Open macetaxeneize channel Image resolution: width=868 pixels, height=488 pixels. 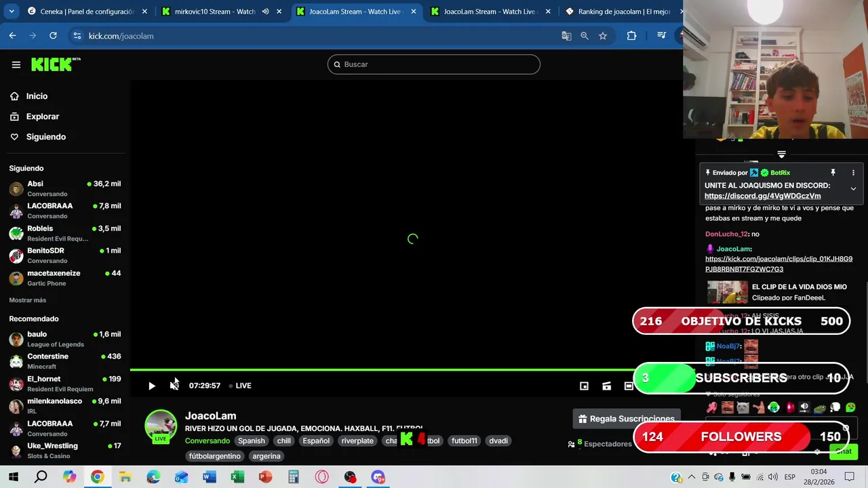65,278
